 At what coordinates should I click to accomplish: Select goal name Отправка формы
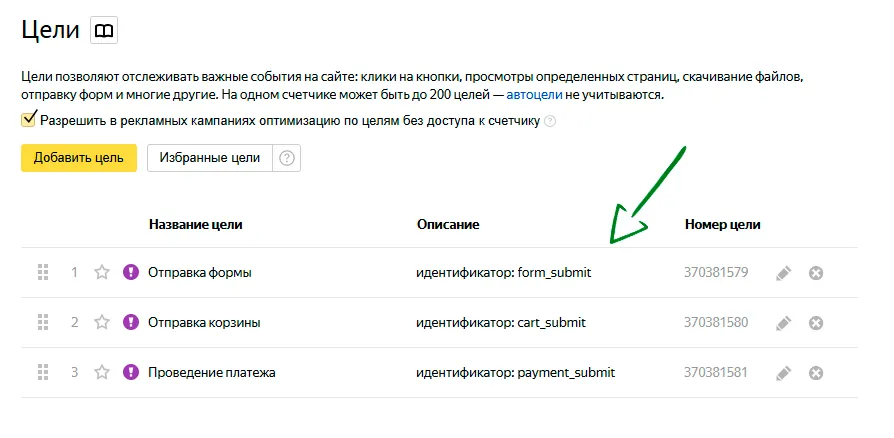[x=200, y=273]
